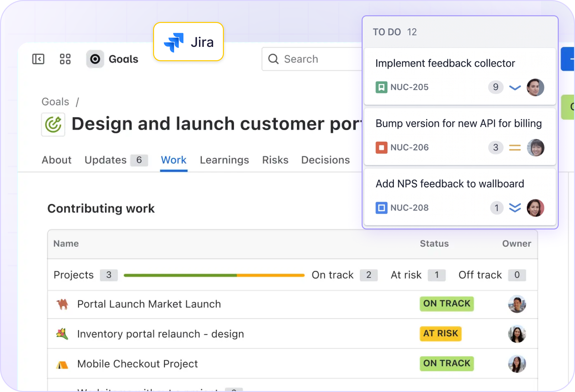
Task: Click the projects status progress bar
Action: tap(214, 275)
